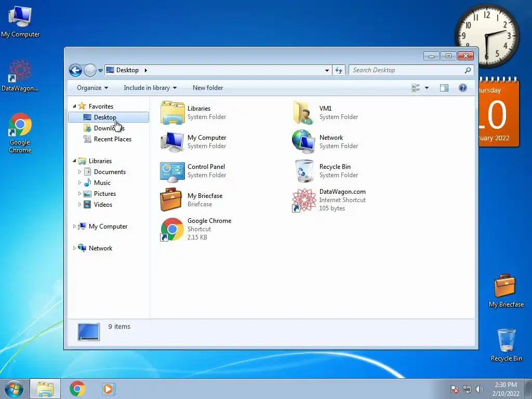Click the Show desktop strip after the clock
Screen dimensions: 532x399
(528, 389)
